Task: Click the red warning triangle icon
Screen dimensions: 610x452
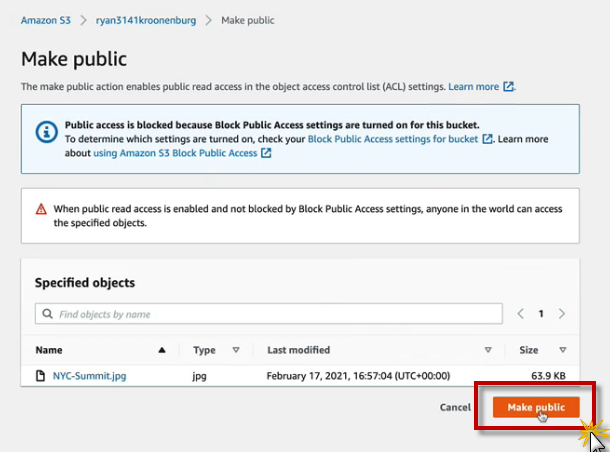Action: click(41, 209)
